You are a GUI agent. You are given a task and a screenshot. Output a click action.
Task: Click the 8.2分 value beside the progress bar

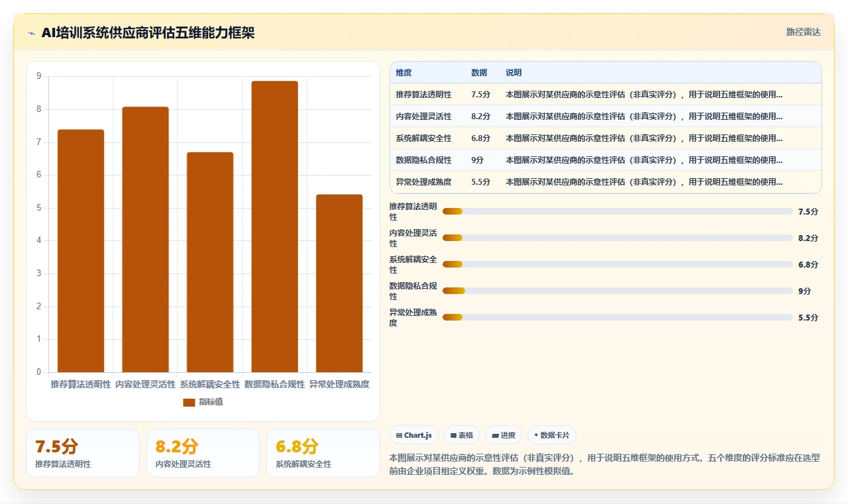click(x=808, y=238)
